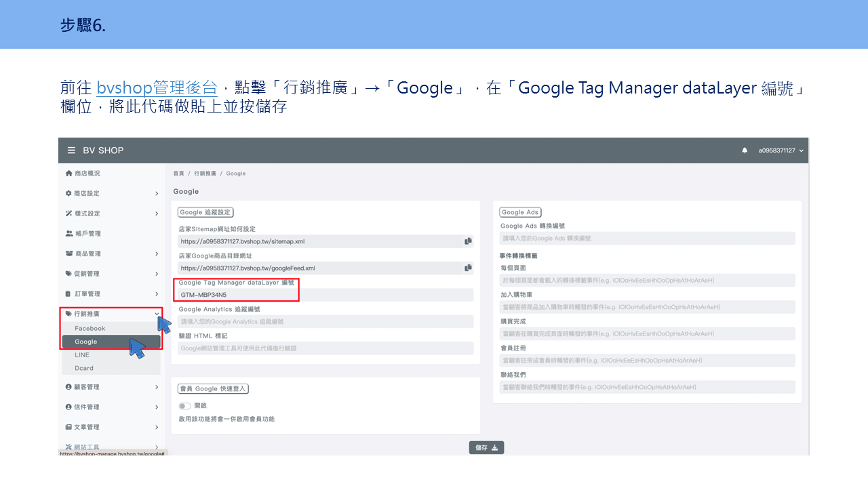
Task: Collapse the 行銷推廣 sidebar menu
Action: click(111, 314)
